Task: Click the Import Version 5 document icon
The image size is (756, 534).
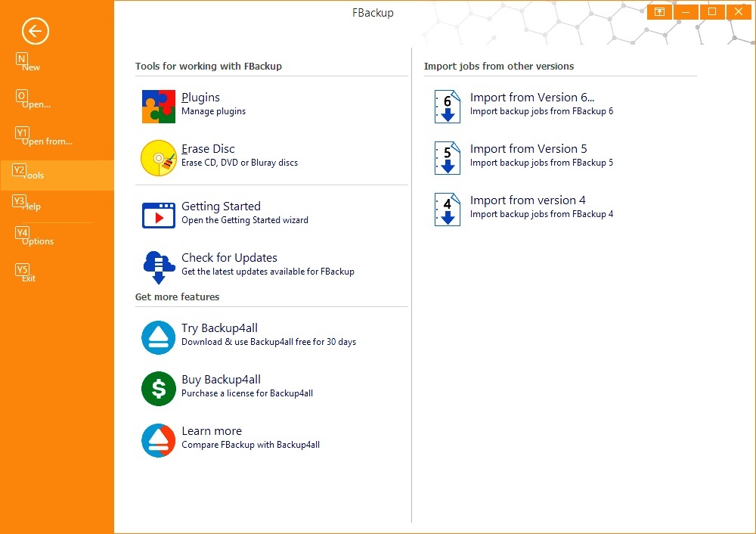Action: point(448,158)
